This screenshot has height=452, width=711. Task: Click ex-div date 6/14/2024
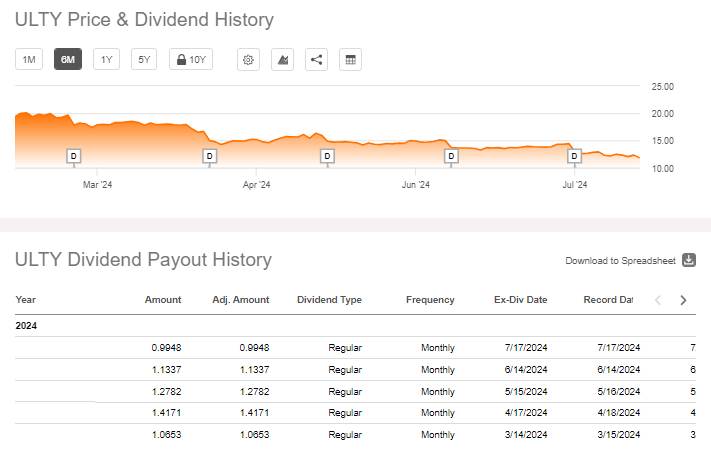point(526,369)
